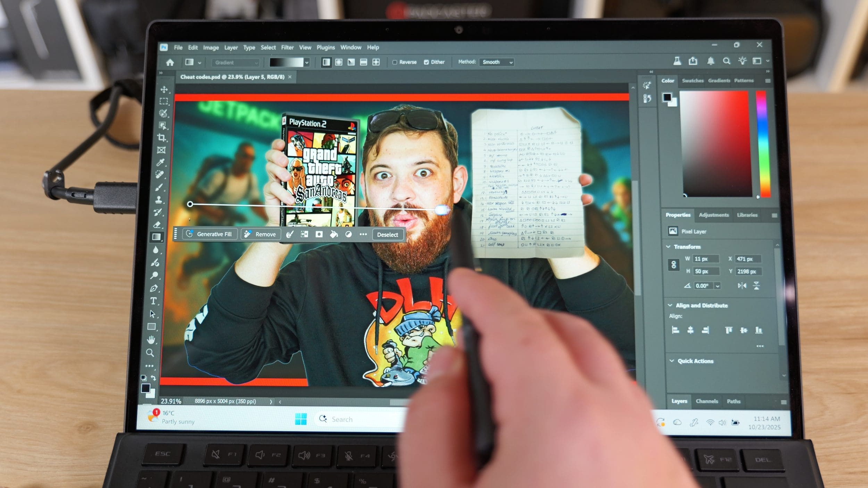Enable the Reverse checkbox
868x488 pixels.
(395, 62)
